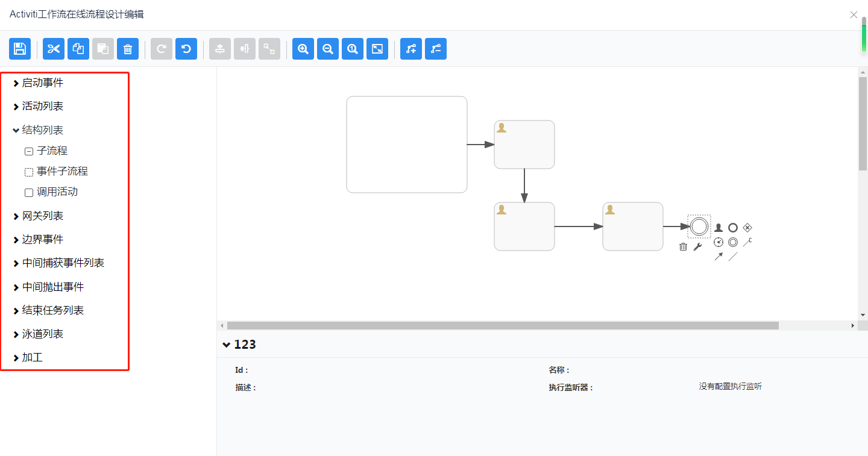Click the scissors Cut icon

click(x=54, y=49)
